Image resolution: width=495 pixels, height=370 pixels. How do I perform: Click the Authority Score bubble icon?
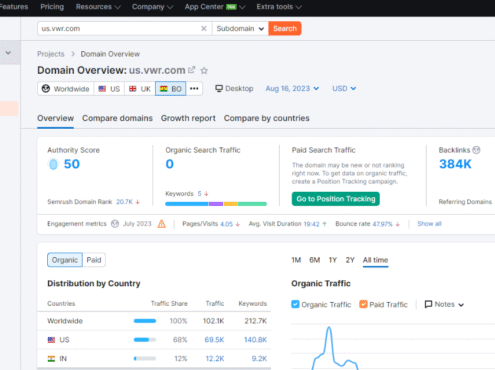[x=53, y=164]
